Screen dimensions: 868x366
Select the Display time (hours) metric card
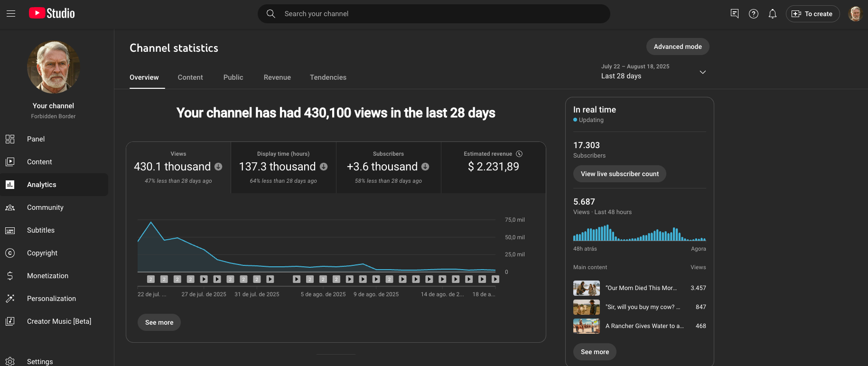tap(283, 168)
